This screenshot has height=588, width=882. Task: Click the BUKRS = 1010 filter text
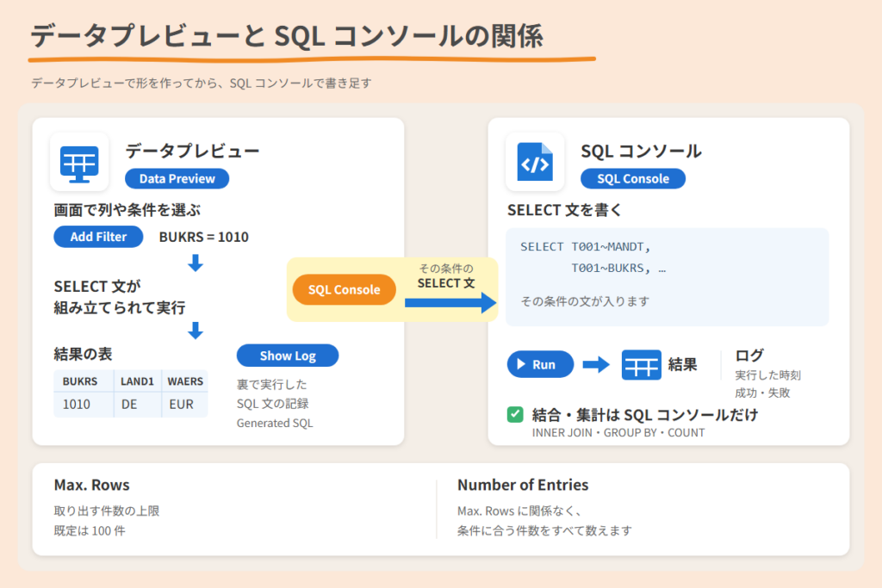[203, 238]
